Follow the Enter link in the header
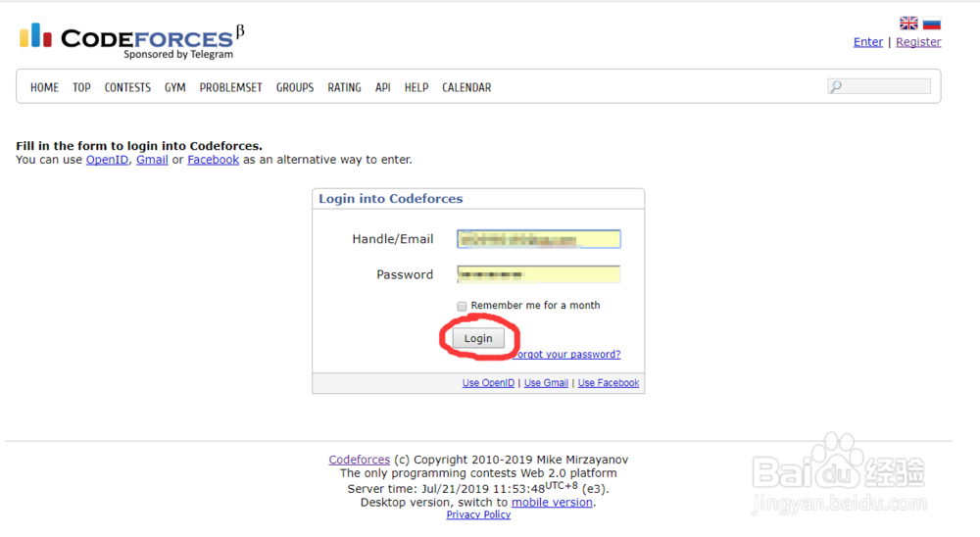This screenshot has width=980, height=537. pyautogui.click(x=868, y=42)
